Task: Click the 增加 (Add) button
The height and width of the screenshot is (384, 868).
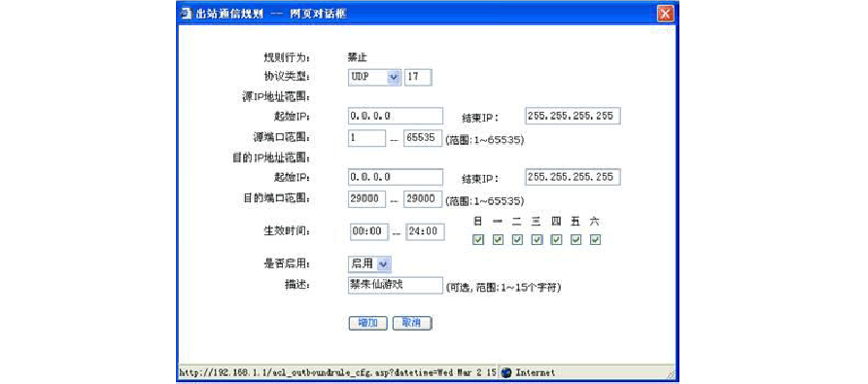Action: pyautogui.click(x=367, y=323)
